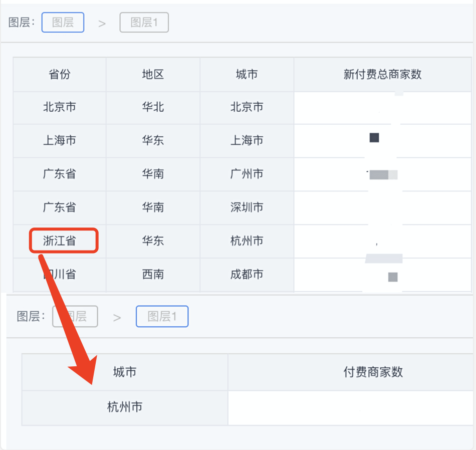The image size is (476, 450).
Task: Click 华东 in the 杭州市 row
Action: [153, 241]
